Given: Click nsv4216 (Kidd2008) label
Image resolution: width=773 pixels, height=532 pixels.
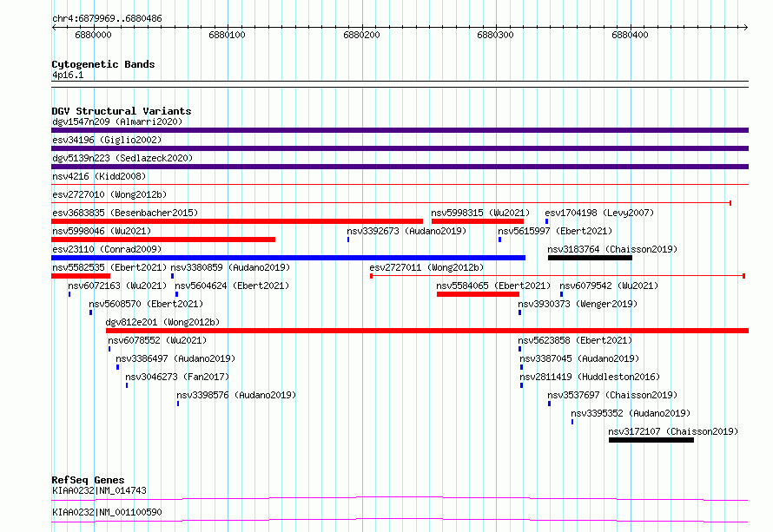Looking at the screenshot, I should [x=99, y=176].
